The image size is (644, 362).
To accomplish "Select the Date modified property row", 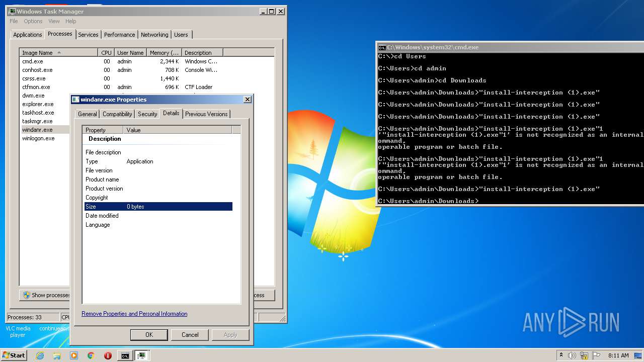I will pyautogui.click(x=158, y=216).
